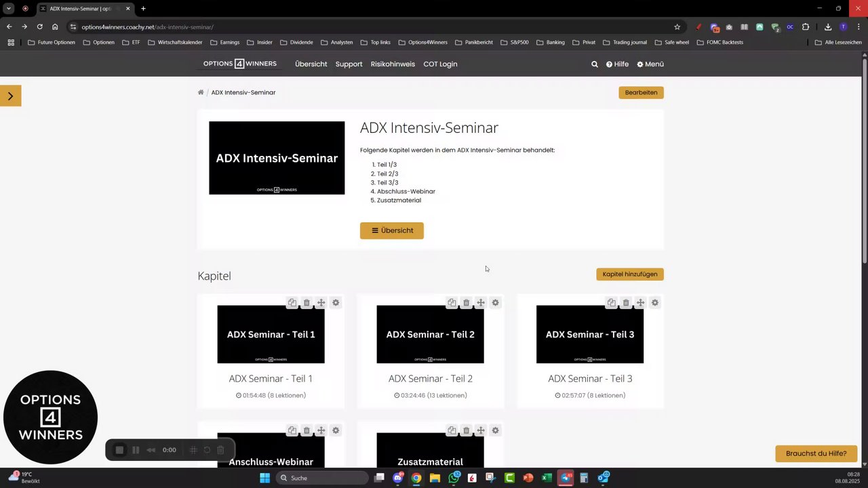Delete the ADX Seminar - Teil 3 chapter

[626, 303]
